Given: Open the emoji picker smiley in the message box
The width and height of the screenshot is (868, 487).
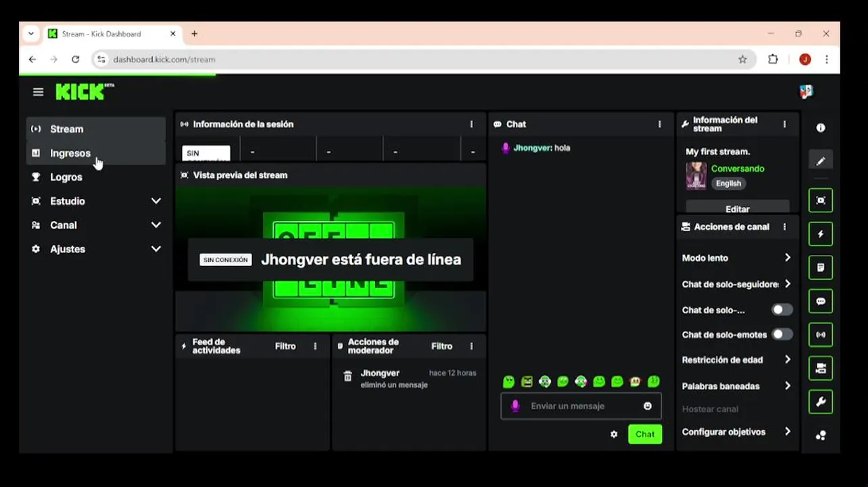Looking at the screenshot, I should [648, 406].
